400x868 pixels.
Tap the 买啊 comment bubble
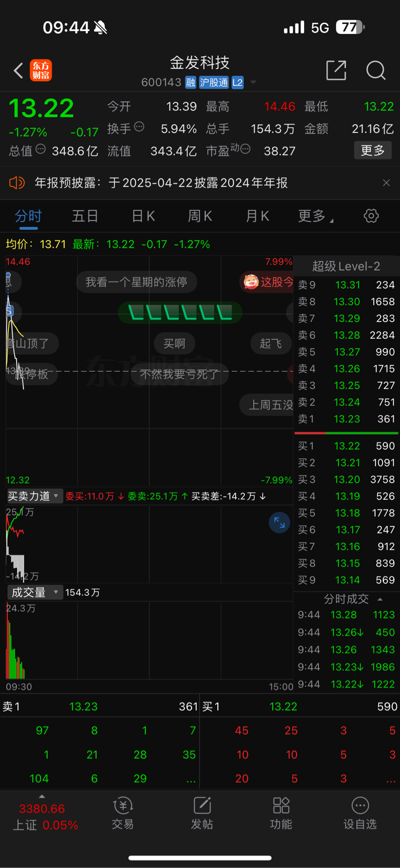[x=174, y=344]
